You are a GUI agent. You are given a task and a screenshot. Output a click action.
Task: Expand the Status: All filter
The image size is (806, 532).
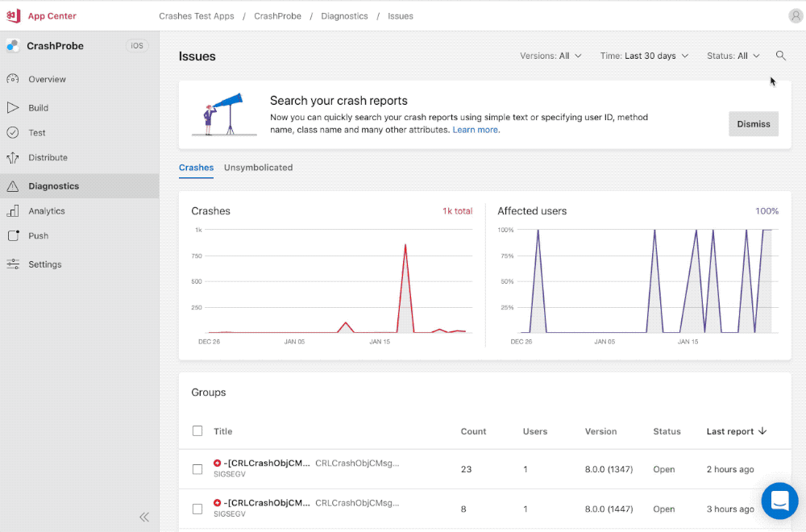[733, 56]
